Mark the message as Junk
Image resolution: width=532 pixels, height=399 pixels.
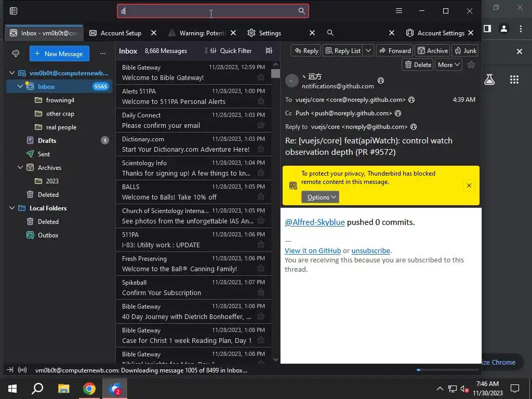465,50
